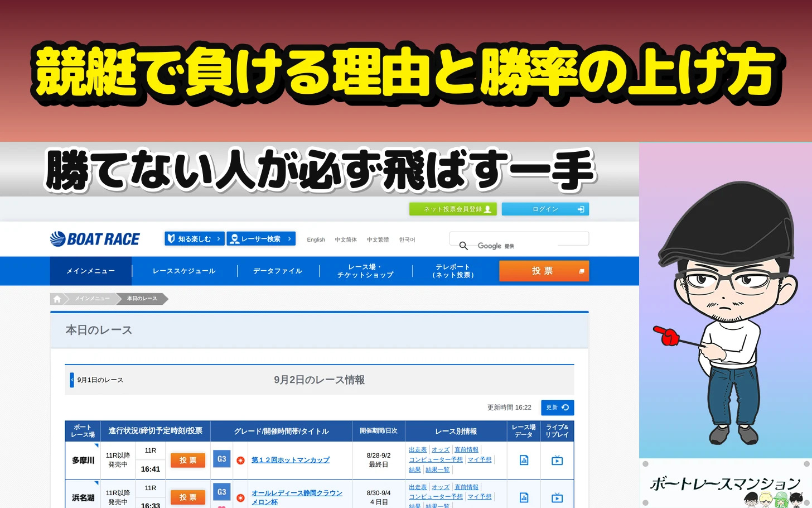Switch language to 한국어
Image resolution: width=812 pixels, height=508 pixels.
click(407, 239)
